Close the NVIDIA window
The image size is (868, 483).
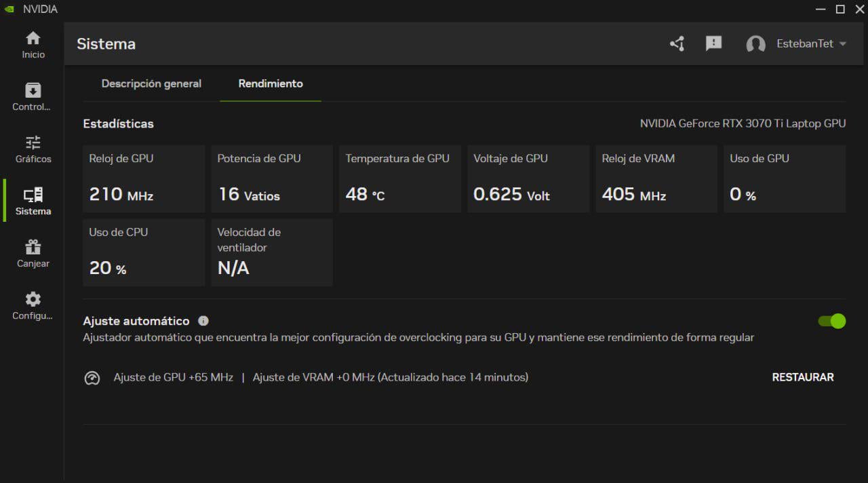click(x=860, y=9)
